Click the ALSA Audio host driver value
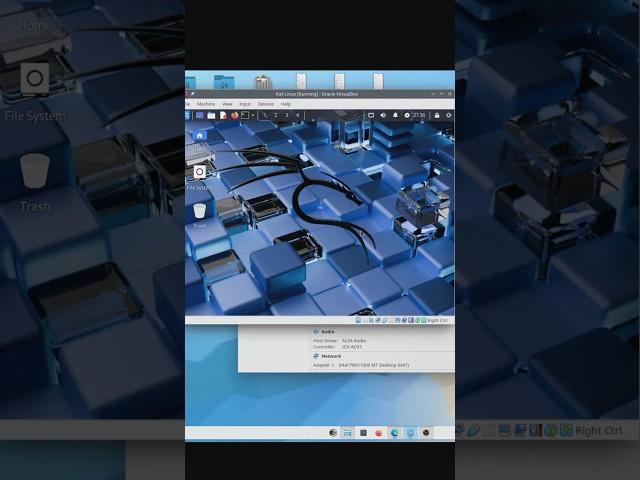This screenshot has height=480, width=640. click(354, 340)
